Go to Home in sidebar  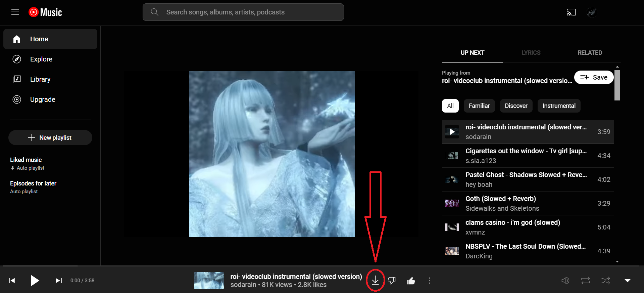point(50,39)
